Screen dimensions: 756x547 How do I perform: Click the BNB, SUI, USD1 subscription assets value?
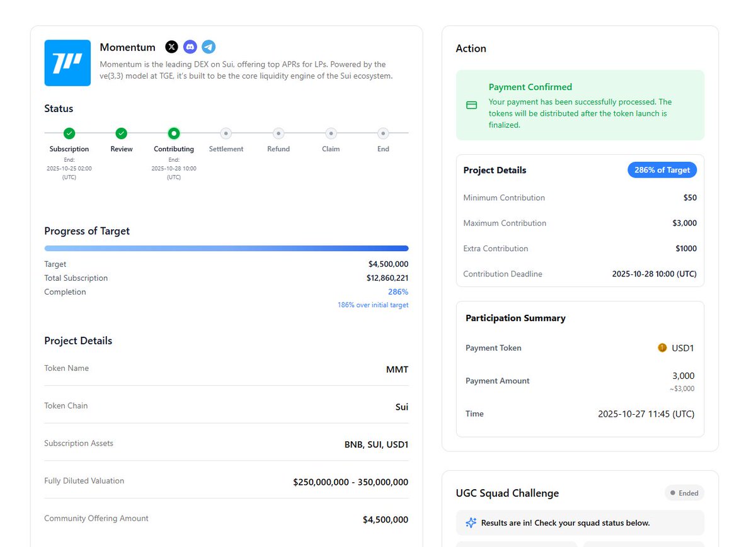pos(376,444)
